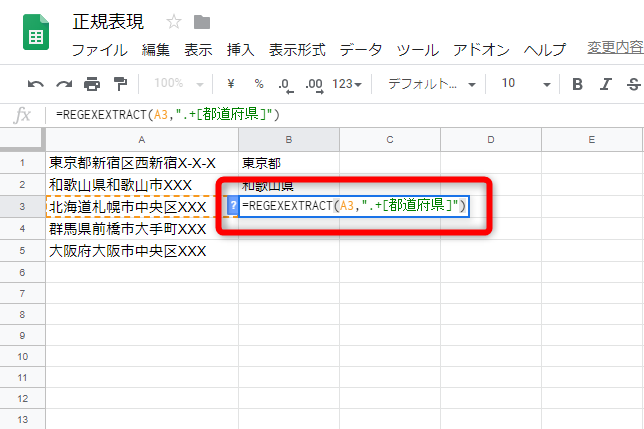Open the 編集 menu
The width and height of the screenshot is (644, 429).
tap(156, 50)
